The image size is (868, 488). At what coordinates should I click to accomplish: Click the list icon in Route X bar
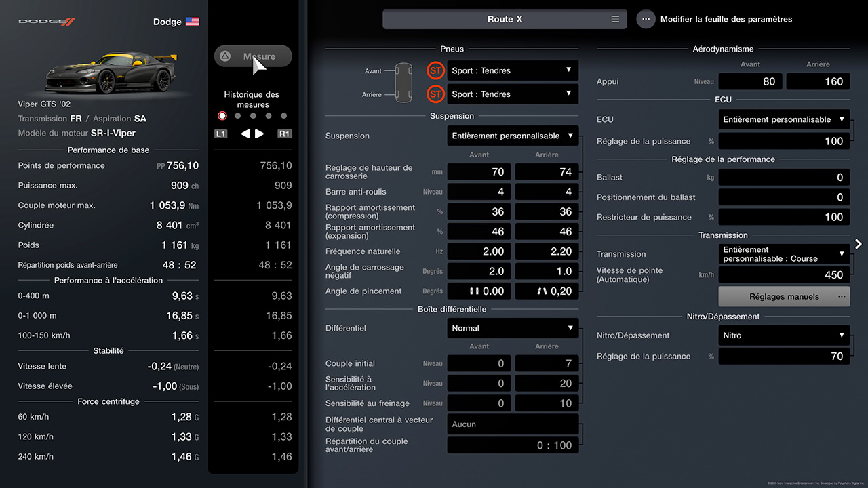(615, 19)
